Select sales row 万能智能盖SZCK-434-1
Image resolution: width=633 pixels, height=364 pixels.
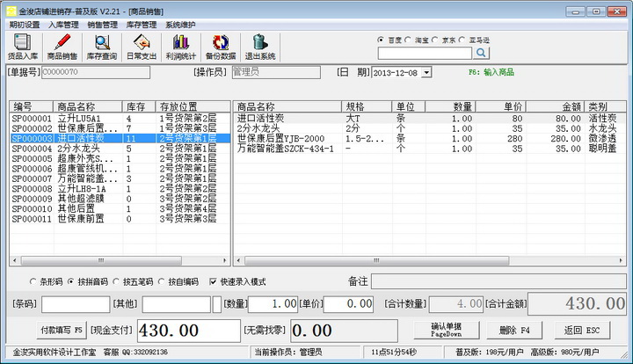430,149
